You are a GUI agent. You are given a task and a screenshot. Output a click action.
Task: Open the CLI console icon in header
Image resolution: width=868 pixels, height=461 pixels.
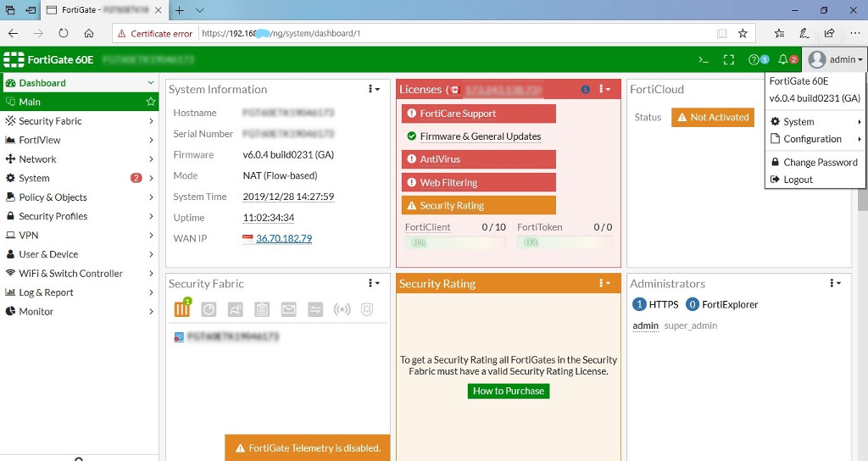pos(704,60)
